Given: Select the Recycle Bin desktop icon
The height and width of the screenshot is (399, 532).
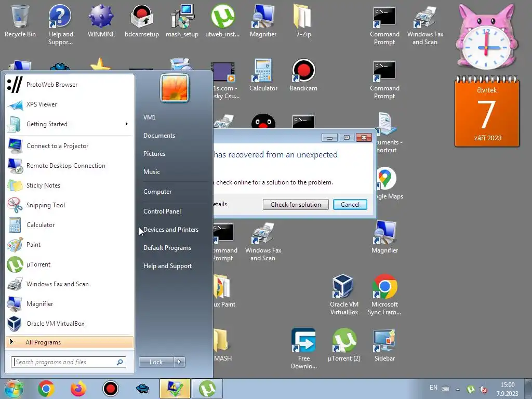Looking at the screenshot, I should click(20, 21).
